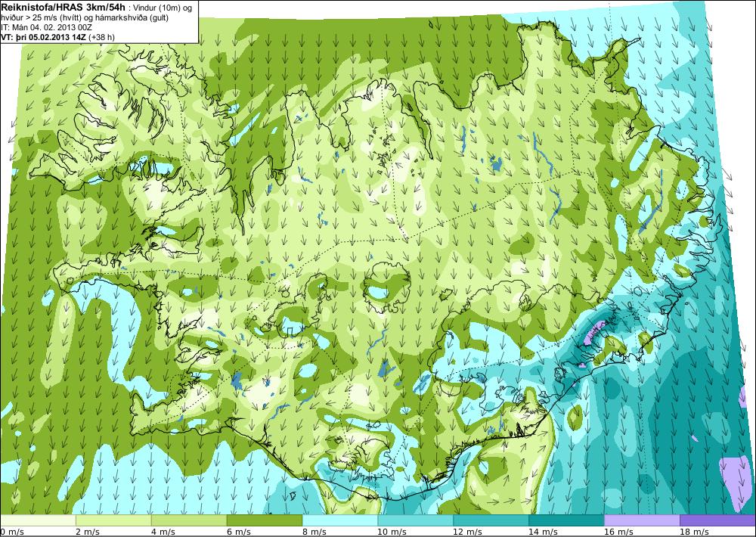756x537 pixels.
Task: Click the teal 12–14 m/s legend swatch
Action: click(x=491, y=520)
